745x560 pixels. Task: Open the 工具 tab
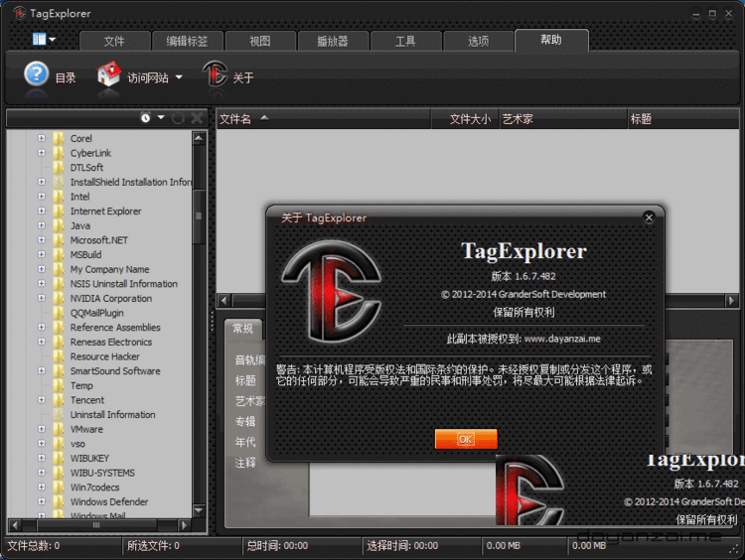405,41
